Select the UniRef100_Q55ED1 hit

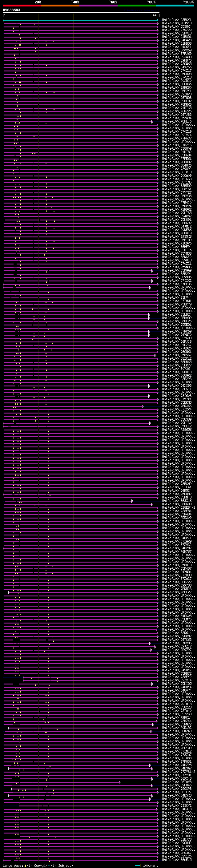click(x=177, y=325)
